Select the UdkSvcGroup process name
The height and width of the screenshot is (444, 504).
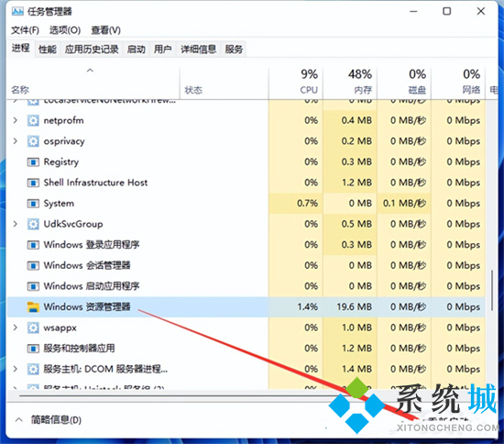[73, 224]
